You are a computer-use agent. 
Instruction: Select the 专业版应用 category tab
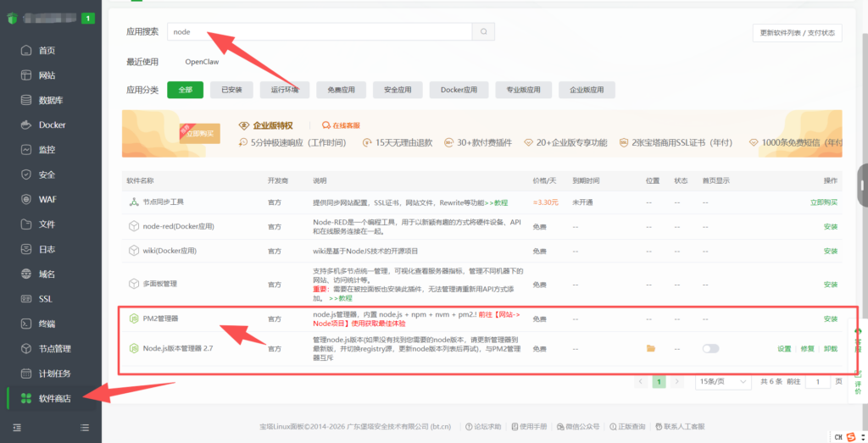coord(523,90)
